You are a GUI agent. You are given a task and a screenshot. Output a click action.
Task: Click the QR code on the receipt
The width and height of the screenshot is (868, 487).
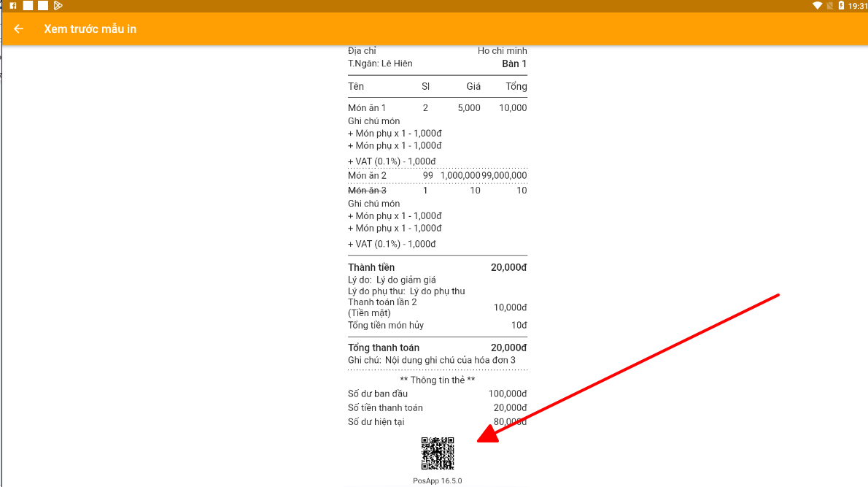coord(438,453)
